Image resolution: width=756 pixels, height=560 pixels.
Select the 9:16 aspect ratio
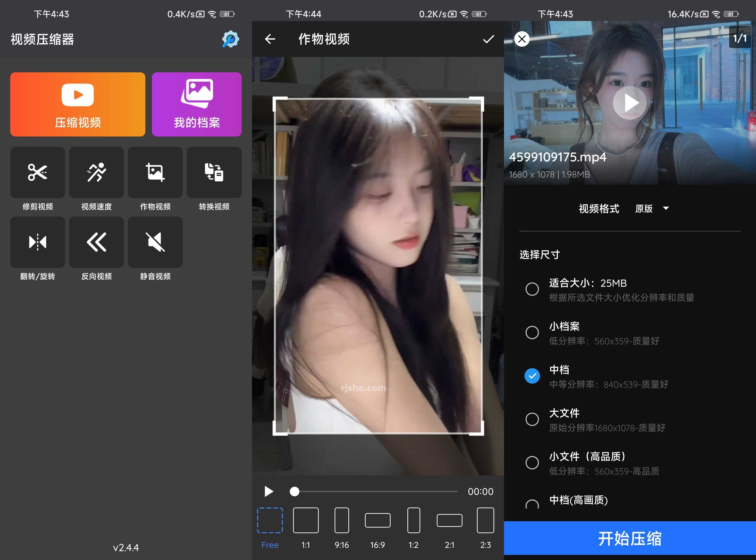pos(341,521)
